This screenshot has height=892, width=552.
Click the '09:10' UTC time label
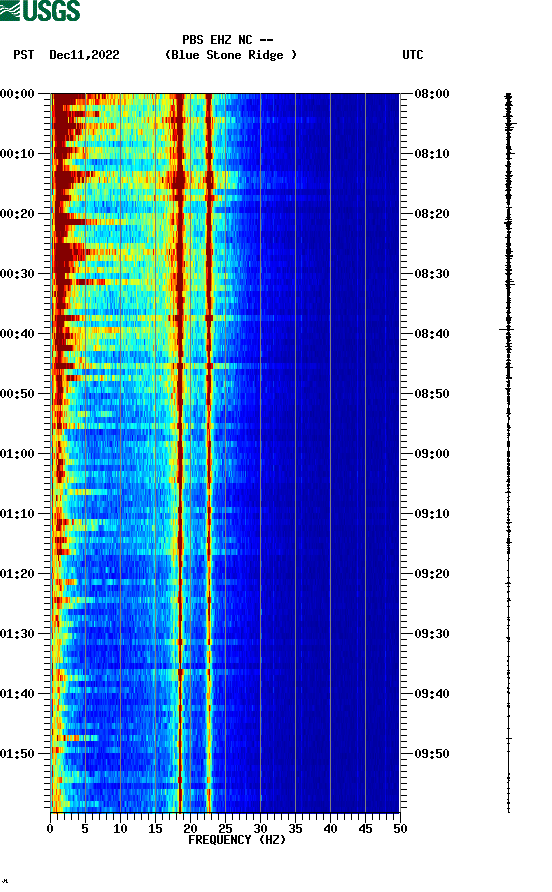(x=432, y=514)
